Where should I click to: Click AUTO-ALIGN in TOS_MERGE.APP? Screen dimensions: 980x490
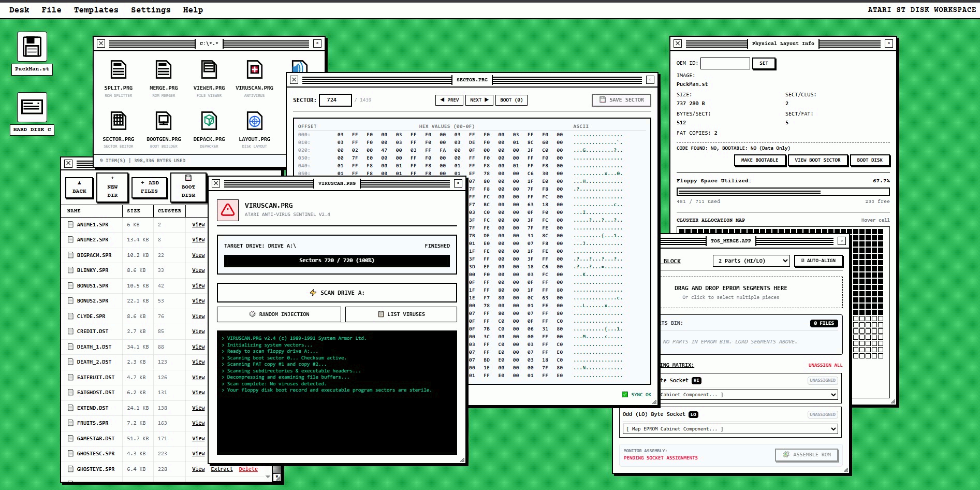click(x=818, y=261)
